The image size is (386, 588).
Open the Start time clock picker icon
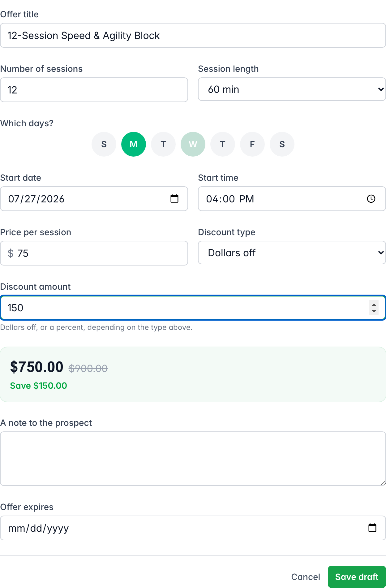pos(371,199)
